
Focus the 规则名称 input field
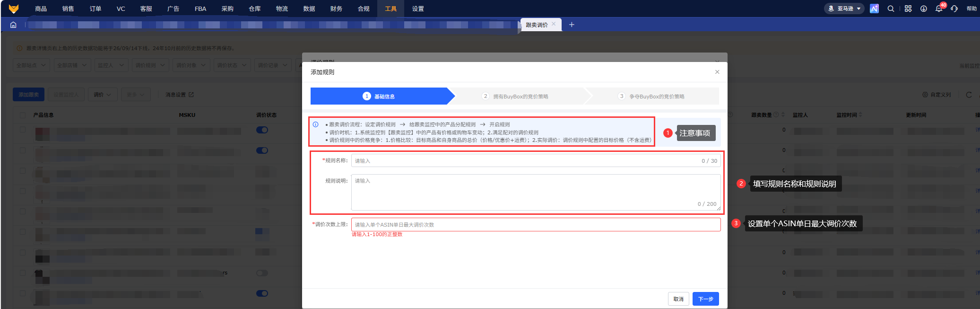tap(536, 161)
